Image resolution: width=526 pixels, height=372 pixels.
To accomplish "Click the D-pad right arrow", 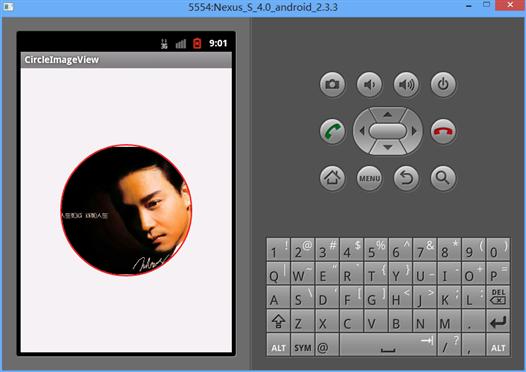I will [414, 131].
